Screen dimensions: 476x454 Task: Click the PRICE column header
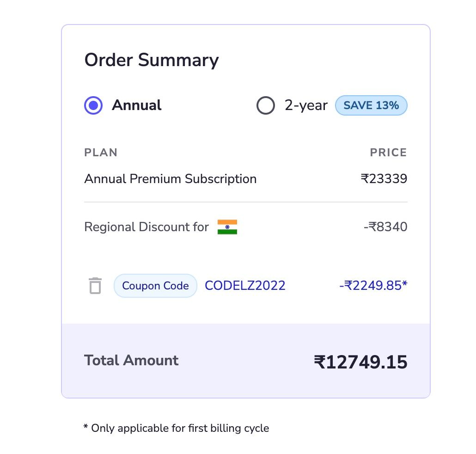389,153
